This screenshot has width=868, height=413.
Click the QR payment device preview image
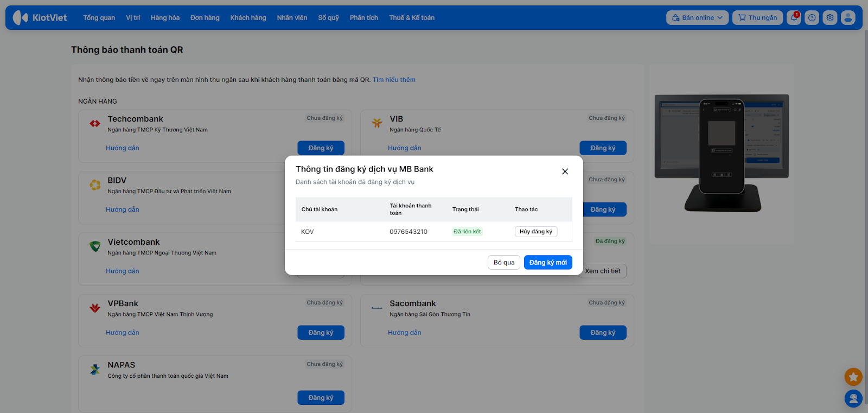coord(722,153)
